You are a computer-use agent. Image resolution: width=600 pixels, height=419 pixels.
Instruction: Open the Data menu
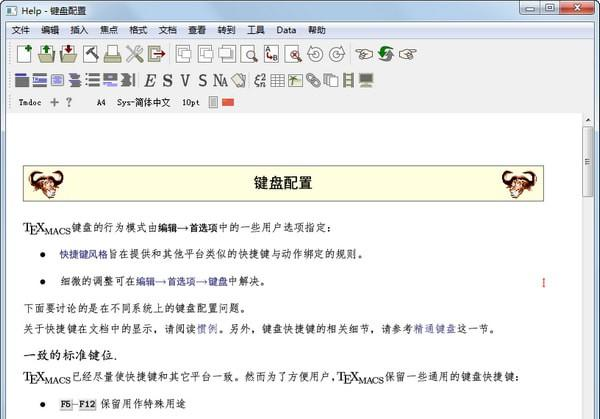click(286, 30)
